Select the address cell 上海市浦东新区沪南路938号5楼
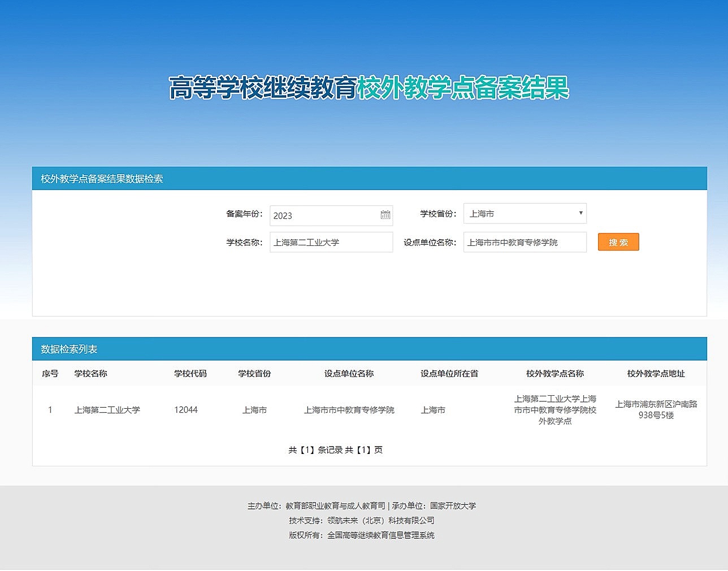 tap(656, 410)
